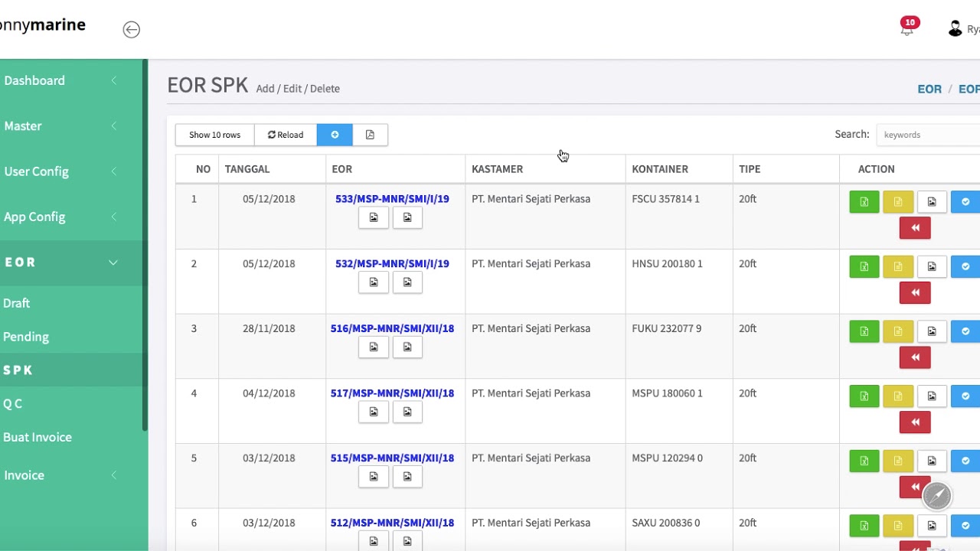Viewport: 980px width, 551px height.
Task: Sort the table by the TANGGAL column header
Action: [x=247, y=169]
